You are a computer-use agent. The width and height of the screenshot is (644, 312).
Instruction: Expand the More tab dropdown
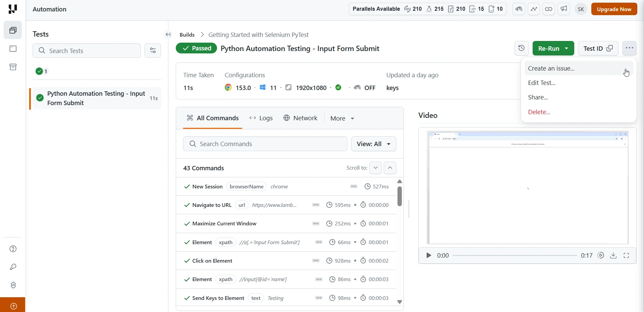click(x=342, y=118)
